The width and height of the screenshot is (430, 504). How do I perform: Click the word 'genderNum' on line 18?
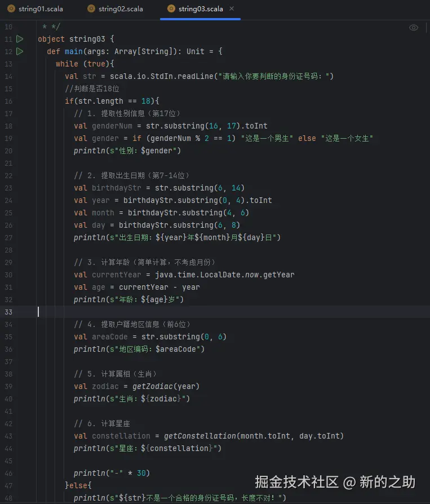(x=112, y=126)
